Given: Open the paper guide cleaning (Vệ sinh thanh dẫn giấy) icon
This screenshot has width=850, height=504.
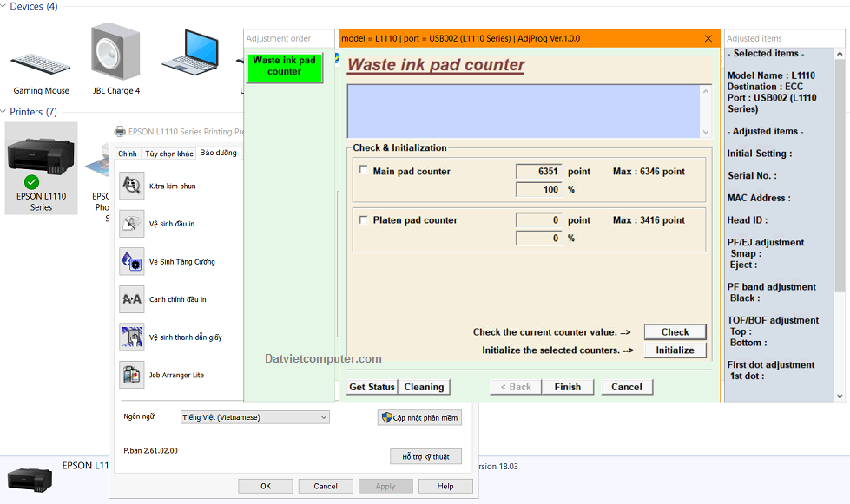Looking at the screenshot, I should point(132,337).
